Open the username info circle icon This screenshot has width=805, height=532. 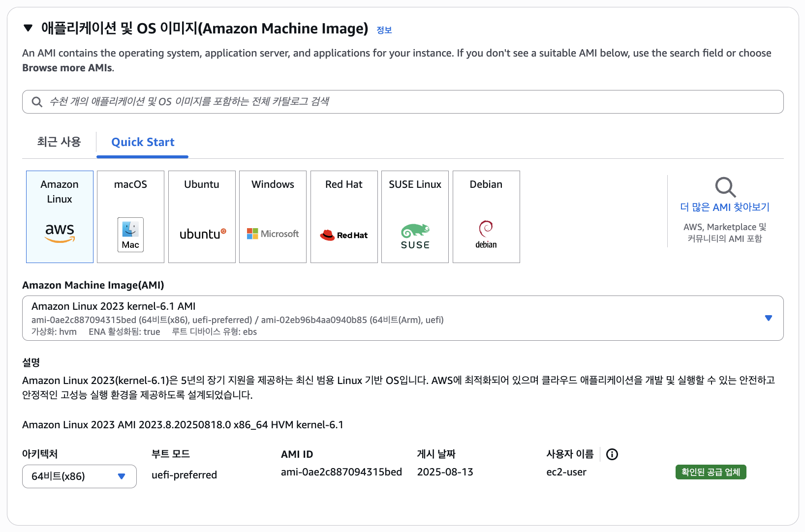click(612, 454)
